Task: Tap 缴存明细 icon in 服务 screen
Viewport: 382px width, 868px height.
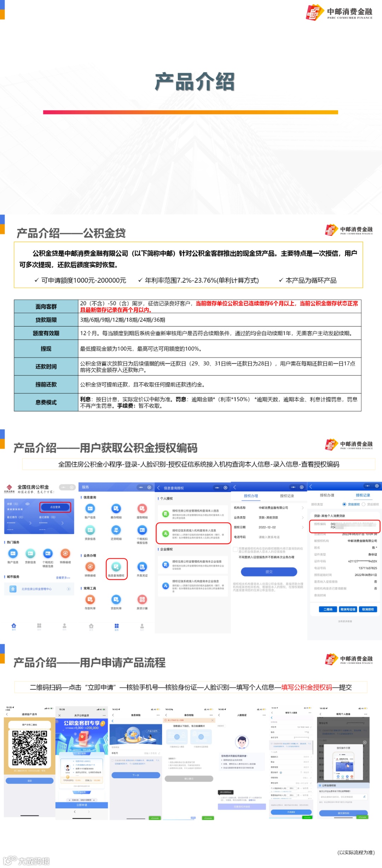Action: tap(116, 509)
